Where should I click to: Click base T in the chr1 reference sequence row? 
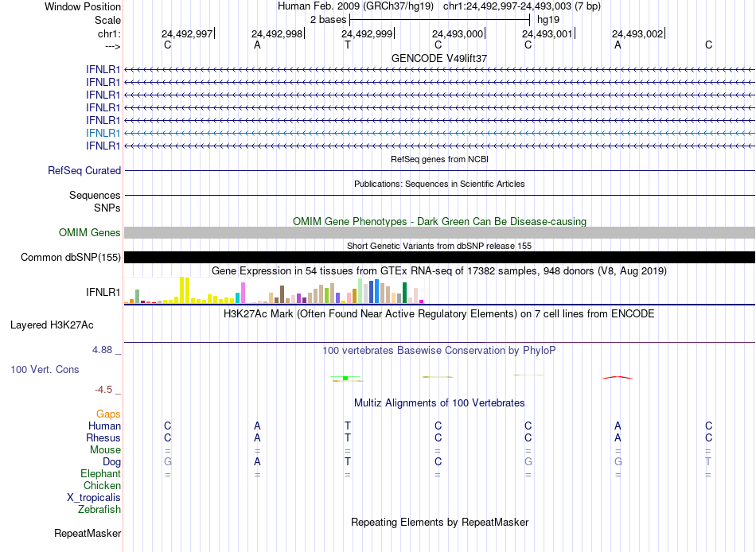click(348, 45)
